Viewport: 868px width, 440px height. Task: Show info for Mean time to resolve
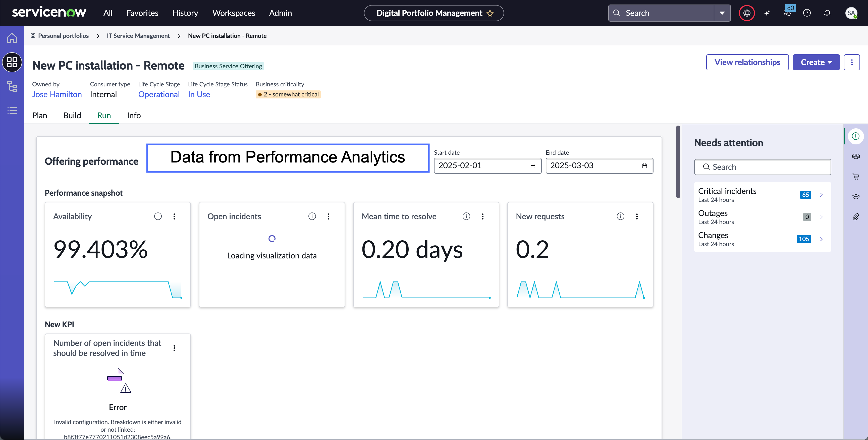pos(466,216)
